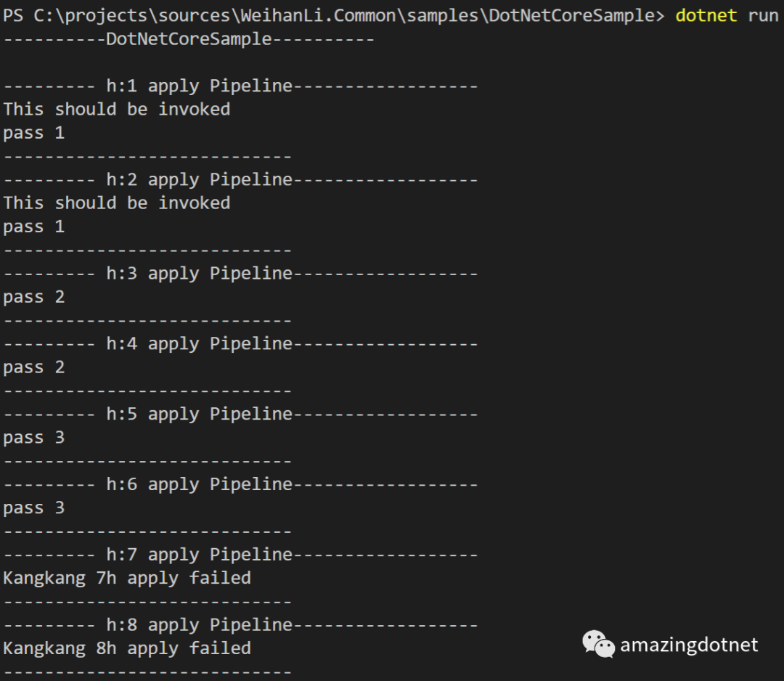Image resolution: width=784 pixels, height=681 pixels.
Task: Click the 'h:5 apply Pipeline' header line
Action: (240, 414)
